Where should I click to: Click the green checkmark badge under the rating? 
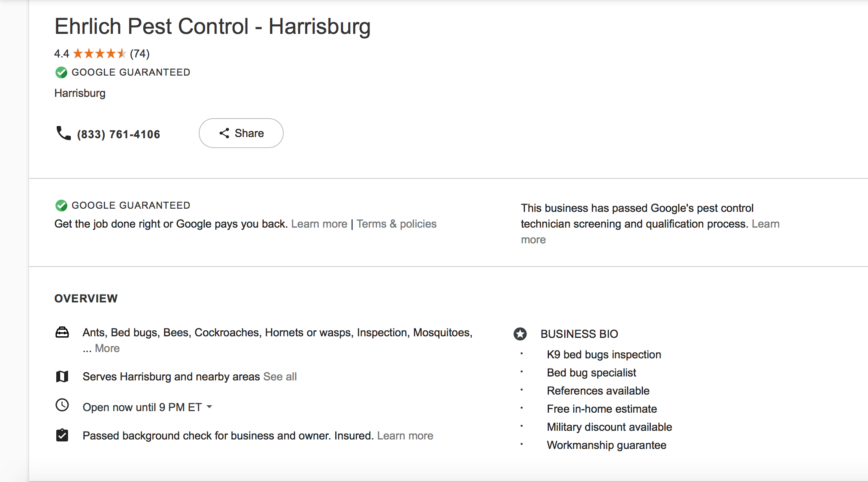[x=61, y=72]
